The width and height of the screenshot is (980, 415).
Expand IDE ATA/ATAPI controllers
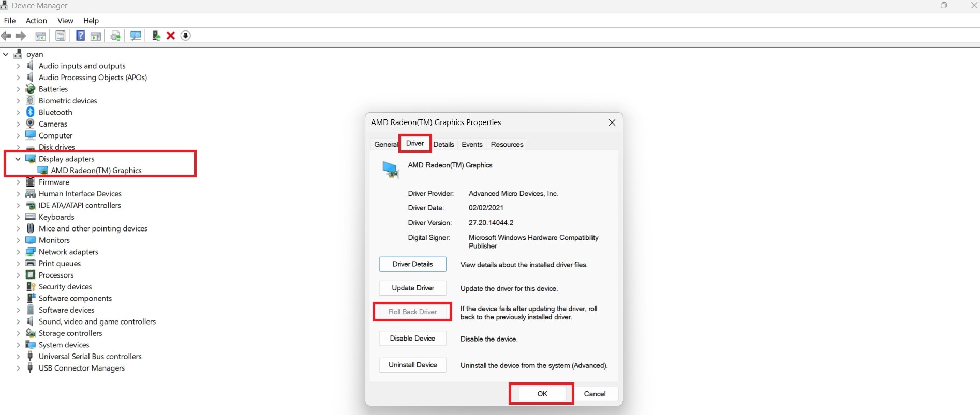[x=18, y=205]
